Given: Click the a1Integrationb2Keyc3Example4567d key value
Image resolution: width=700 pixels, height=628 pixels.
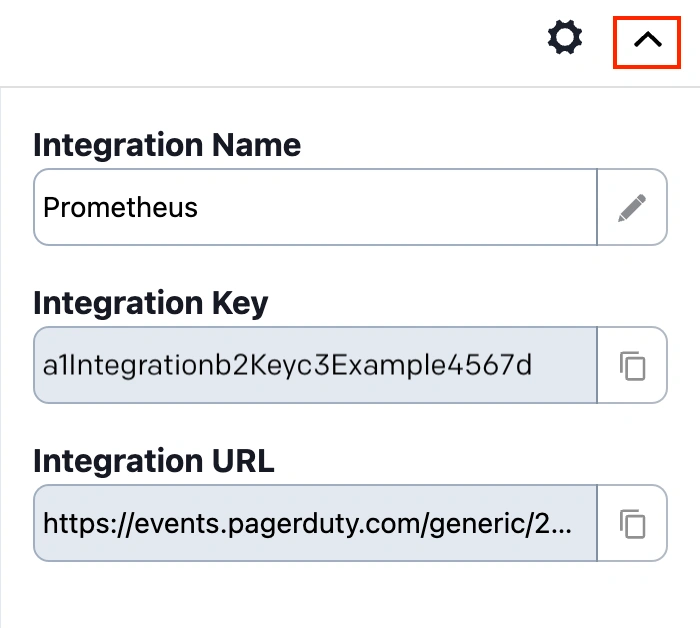Looking at the screenshot, I should (x=288, y=365).
